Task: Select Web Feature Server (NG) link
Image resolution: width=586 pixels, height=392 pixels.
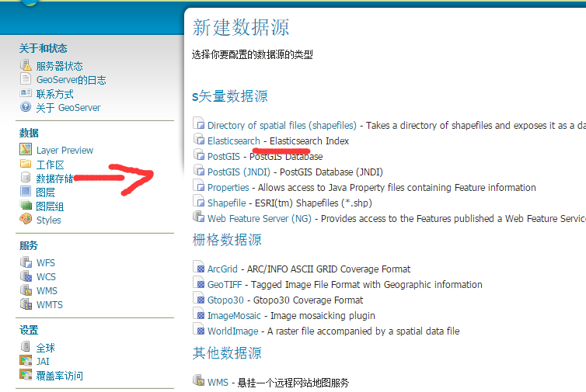Action: 260,218
